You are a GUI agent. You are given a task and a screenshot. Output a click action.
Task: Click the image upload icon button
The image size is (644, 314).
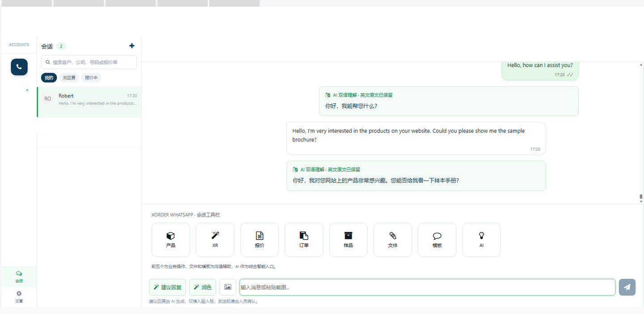pyautogui.click(x=228, y=287)
